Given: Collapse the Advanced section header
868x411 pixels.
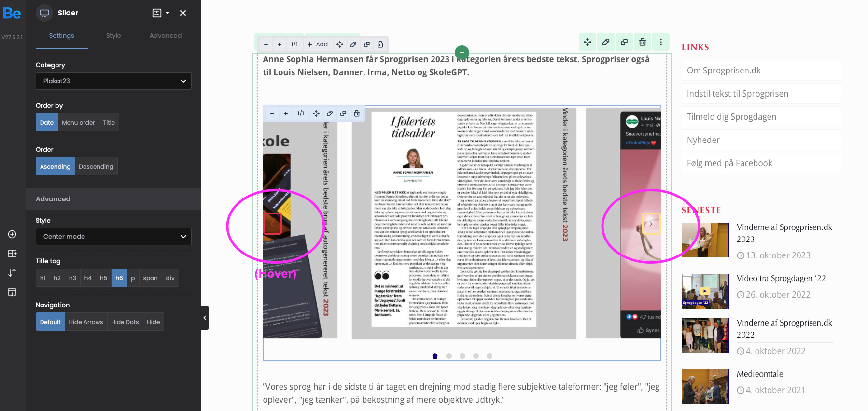Looking at the screenshot, I should click(113, 199).
